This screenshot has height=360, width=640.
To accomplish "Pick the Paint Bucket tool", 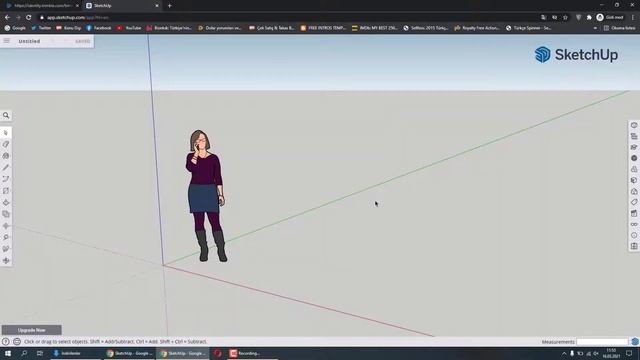I will [6, 156].
